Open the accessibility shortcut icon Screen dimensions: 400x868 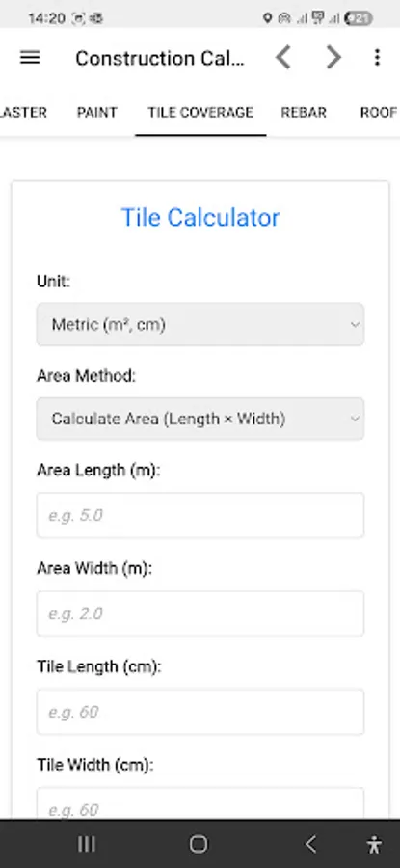coord(374,844)
